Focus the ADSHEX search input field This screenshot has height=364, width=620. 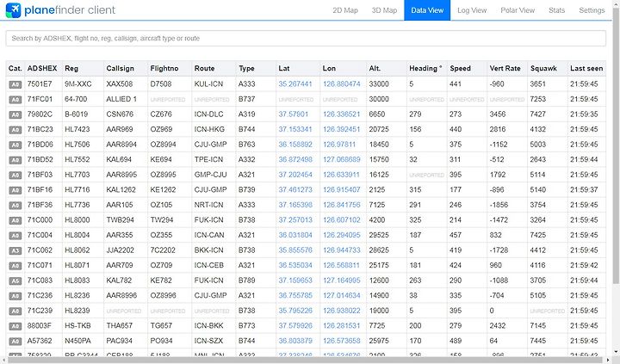coord(306,39)
